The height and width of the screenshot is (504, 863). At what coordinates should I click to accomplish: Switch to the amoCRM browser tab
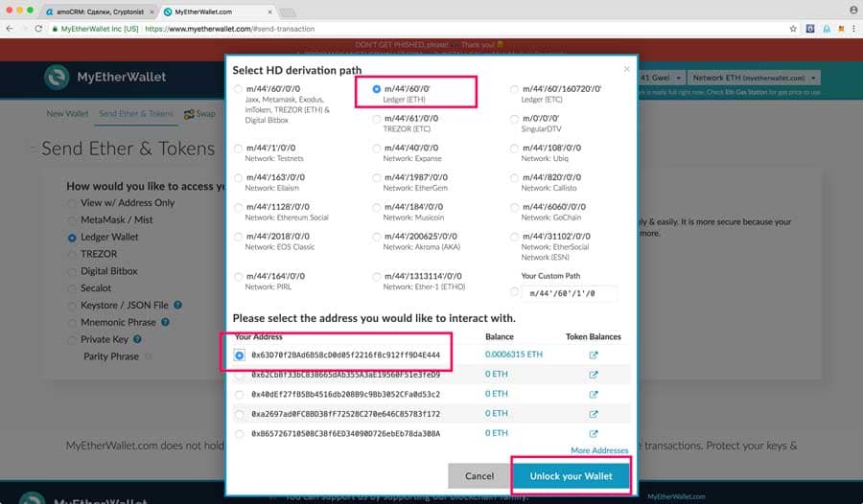click(x=99, y=11)
